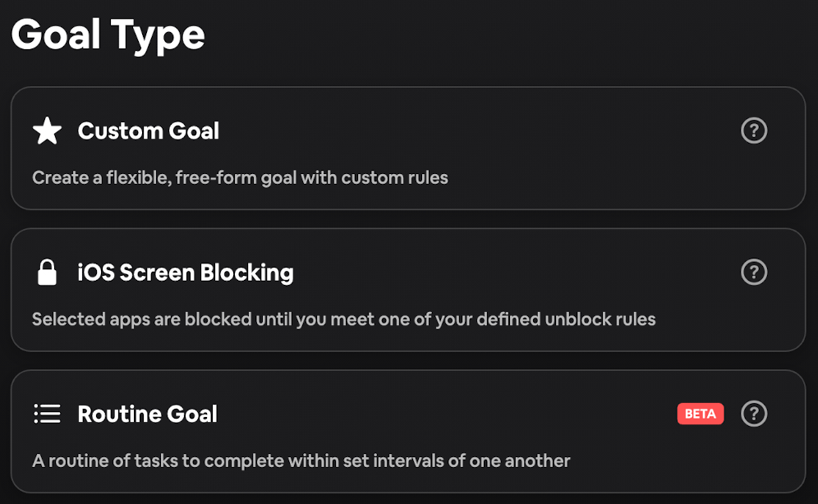Click the Custom Goal title text
818x504 pixels.
tap(148, 131)
